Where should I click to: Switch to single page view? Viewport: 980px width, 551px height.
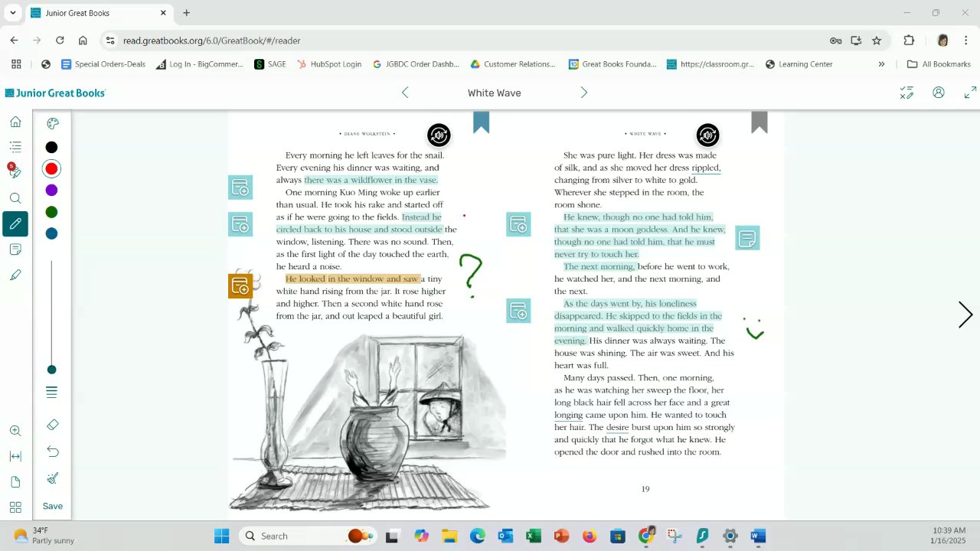tap(15, 481)
